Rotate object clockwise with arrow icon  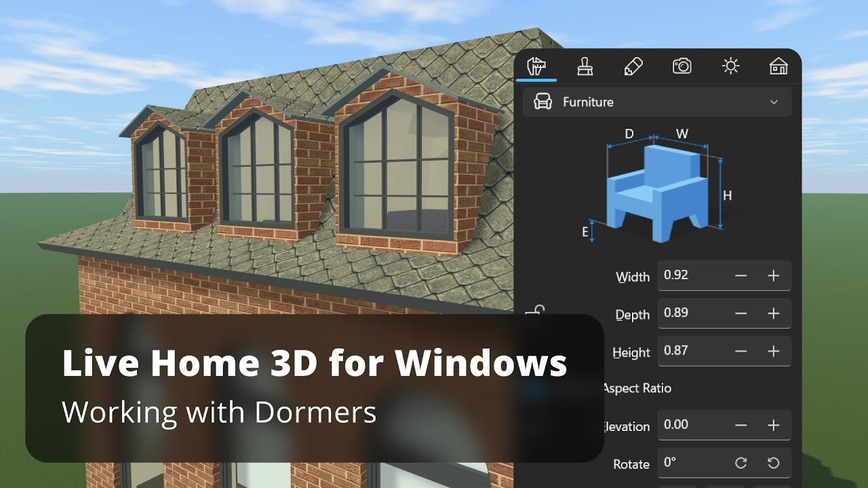click(741, 464)
